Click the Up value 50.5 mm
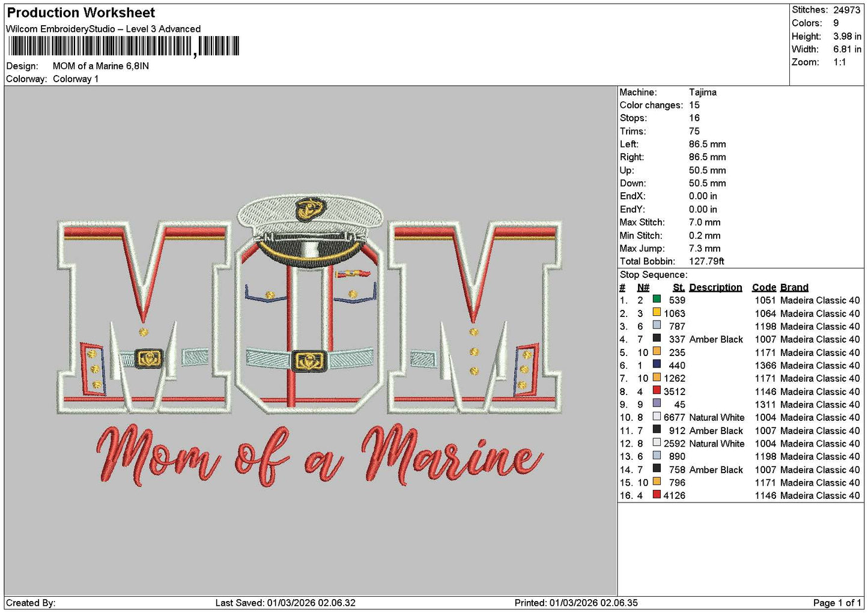Screen dimensions: 868x613 (x=708, y=170)
